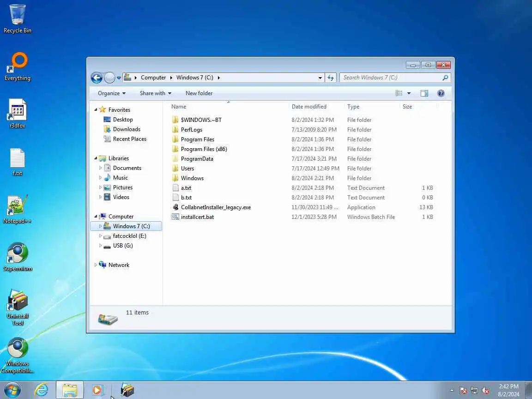Screen dimensions: 532x399
Task: Select the r3dfox desktop shortcut
Action: point(17,114)
